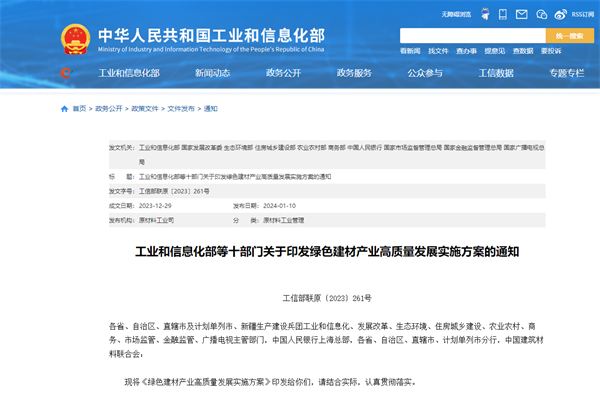This screenshot has width=600, height=395.
Task: Open 工业和信息化部 navigation menu
Action: [x=129, y=73]
